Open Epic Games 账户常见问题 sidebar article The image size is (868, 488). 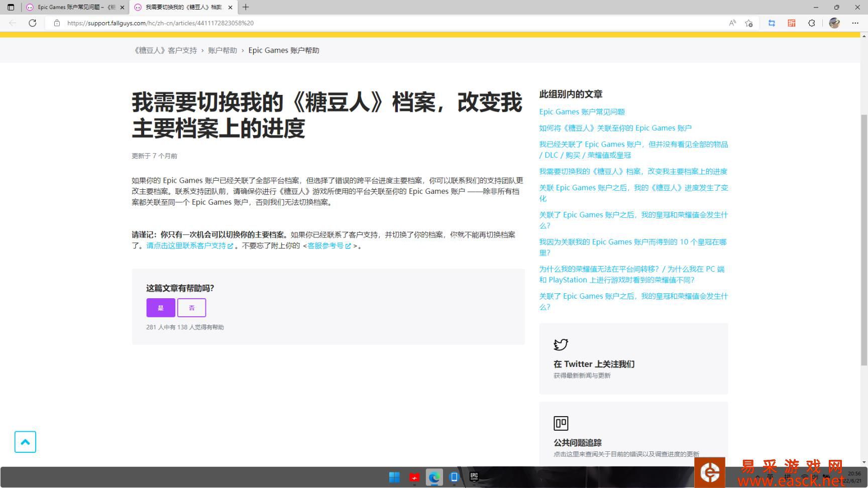582,111
